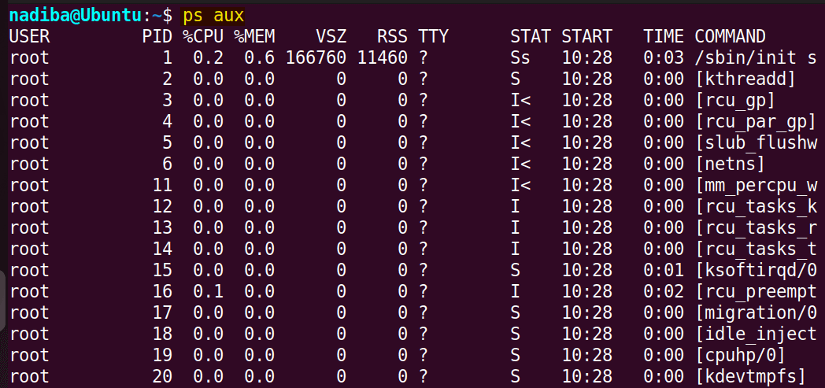Click the 0.6 memory value for init
The image size is (825, 388).
click(x=259, y=58)
